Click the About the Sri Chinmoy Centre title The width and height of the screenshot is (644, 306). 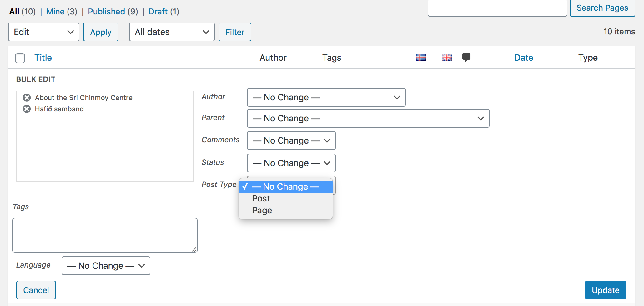84,98
